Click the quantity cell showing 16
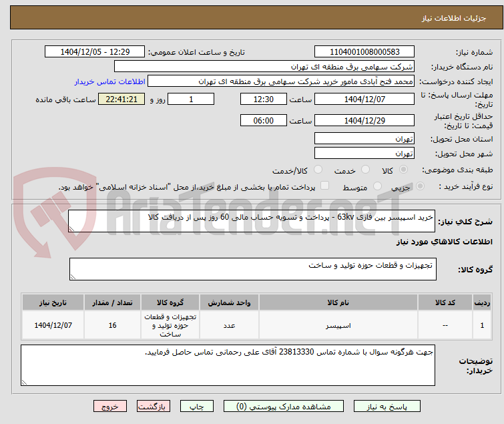The width and height of the screenshot is (504, 424). click(112, 325)
